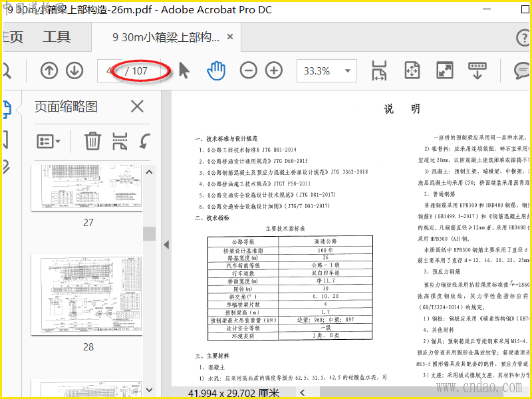This screenshot has width=532, height=399.
Task: Go to previous page with up arrow
Action: (49, 70)
